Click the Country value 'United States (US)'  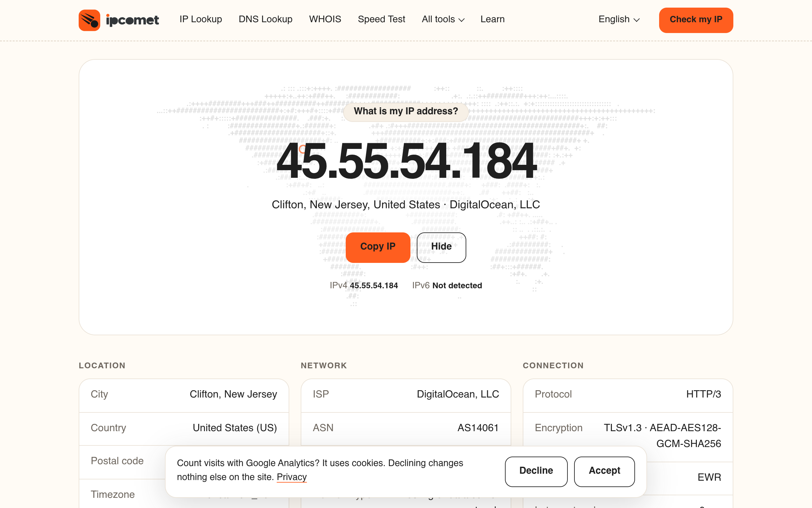pyautogui.click(x=235, y=428)
